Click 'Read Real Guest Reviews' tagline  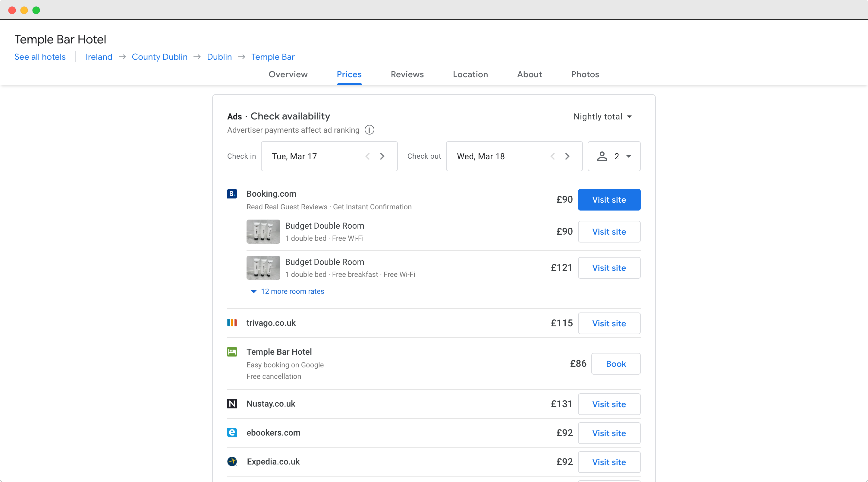[287, 207]
